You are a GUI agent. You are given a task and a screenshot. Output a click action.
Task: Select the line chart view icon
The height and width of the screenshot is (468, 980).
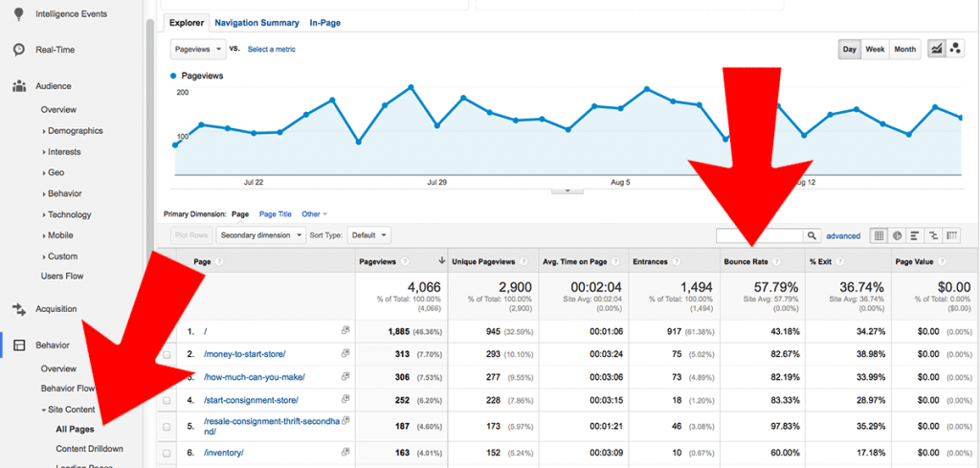coord(936,49)
